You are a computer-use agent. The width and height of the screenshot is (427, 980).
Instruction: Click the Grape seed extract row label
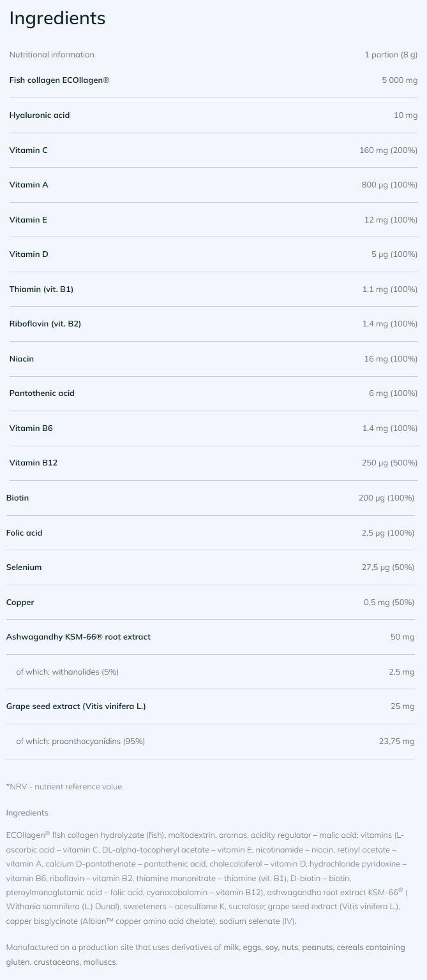(75, 706)
